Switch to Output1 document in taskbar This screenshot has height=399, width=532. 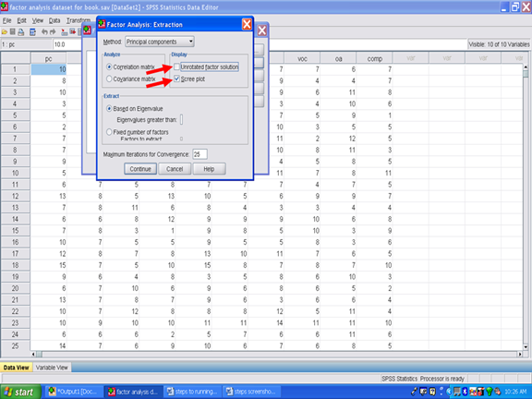[73, 392]
